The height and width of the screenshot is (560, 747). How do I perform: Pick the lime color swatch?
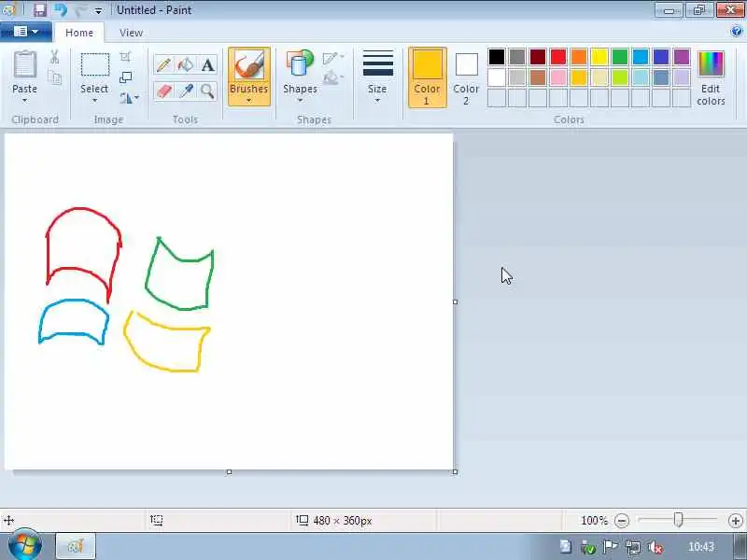(x=620, y=77)
